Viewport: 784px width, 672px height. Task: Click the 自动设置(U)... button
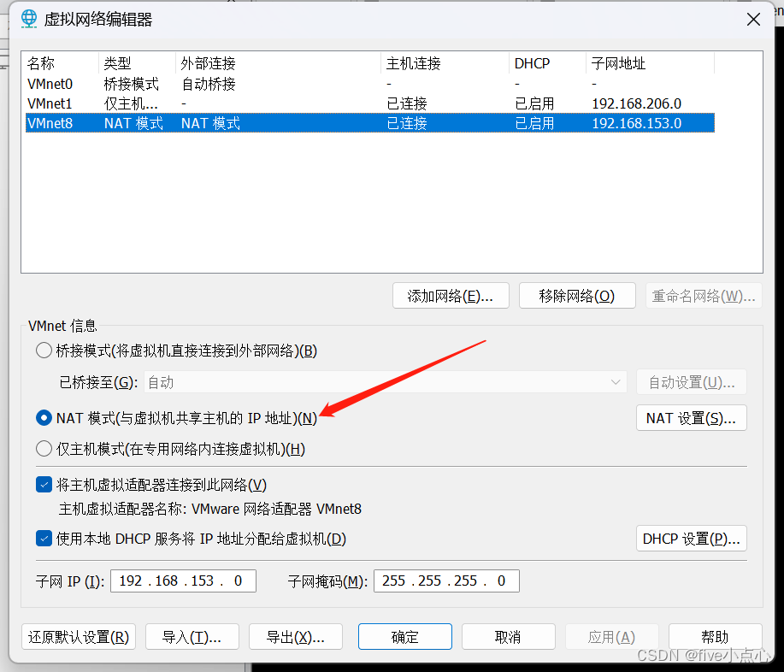(691, 382)
